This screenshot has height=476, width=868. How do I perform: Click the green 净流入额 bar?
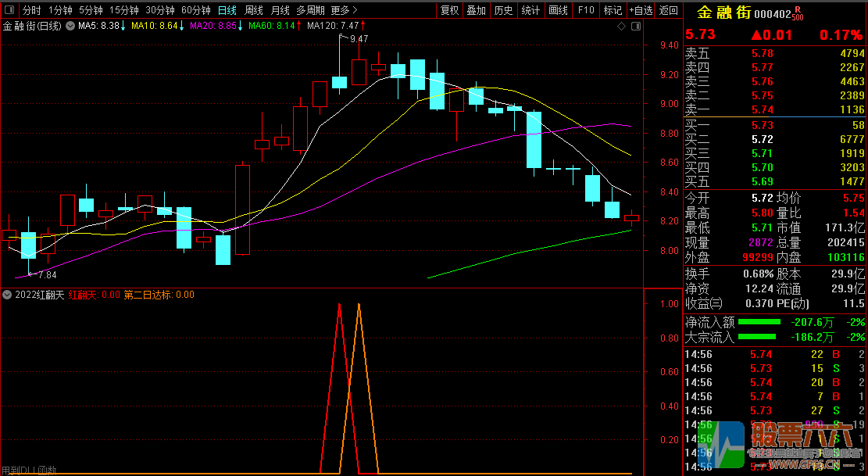759,322
